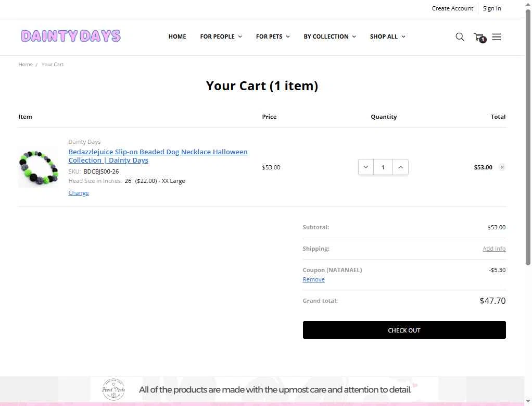Remove item using the small x icon
Image resolution: width=532 pixels, height=406 pixels.
point(502,167)
